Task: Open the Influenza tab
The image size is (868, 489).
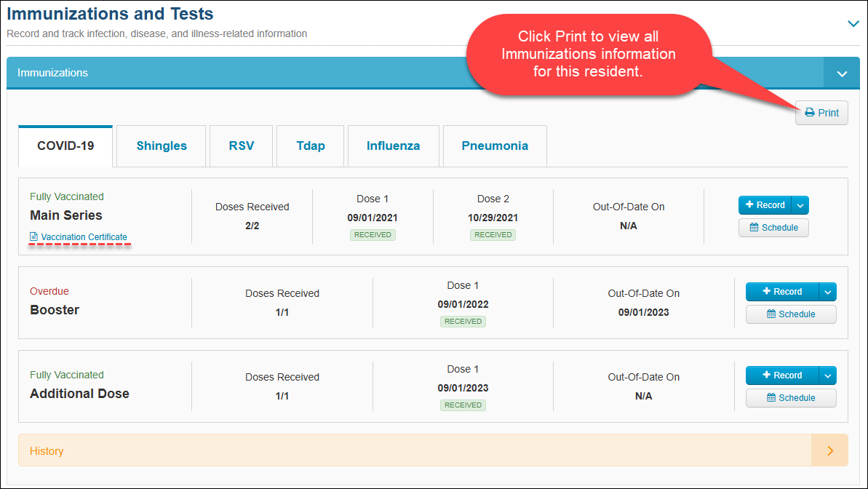Action: click(x=393, y=146)
